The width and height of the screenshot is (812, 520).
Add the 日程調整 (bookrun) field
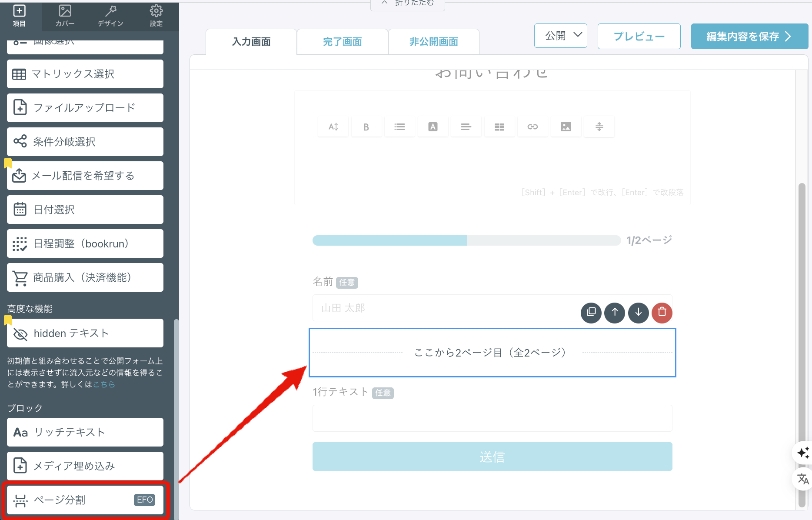coord(85,243)
